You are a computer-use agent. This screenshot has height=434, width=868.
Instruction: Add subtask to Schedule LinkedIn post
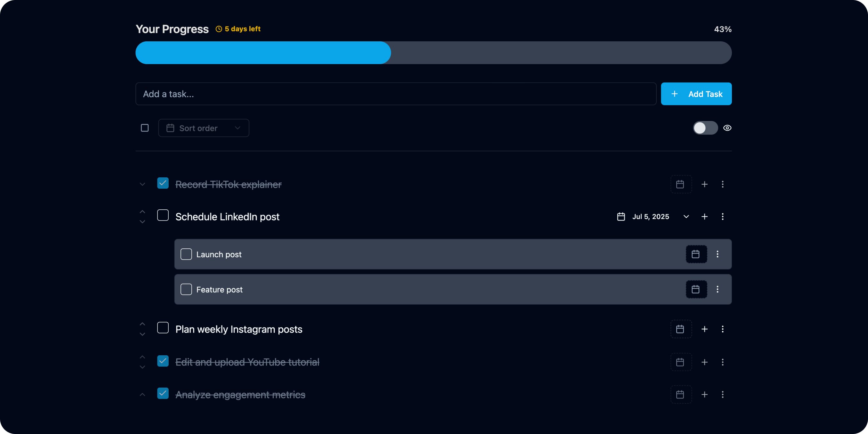point(704,217)
